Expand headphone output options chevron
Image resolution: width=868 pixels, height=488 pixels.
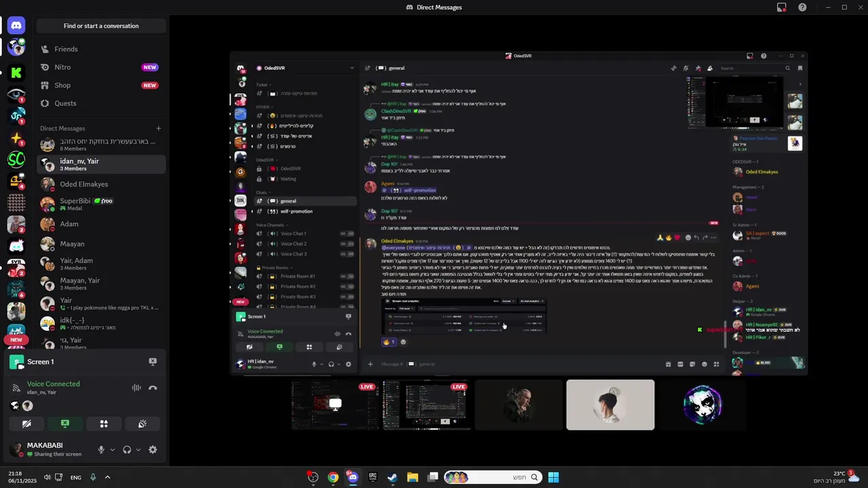[138, 449]
